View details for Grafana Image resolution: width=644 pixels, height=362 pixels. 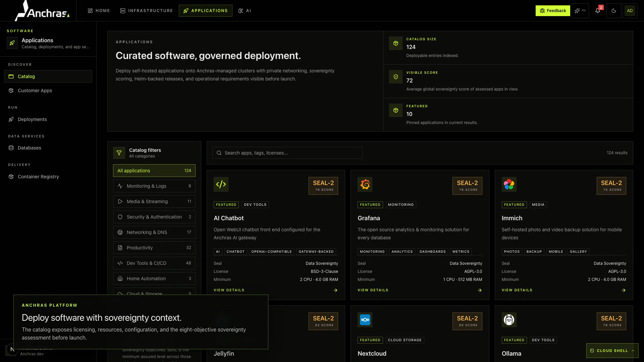coord(373,290)
